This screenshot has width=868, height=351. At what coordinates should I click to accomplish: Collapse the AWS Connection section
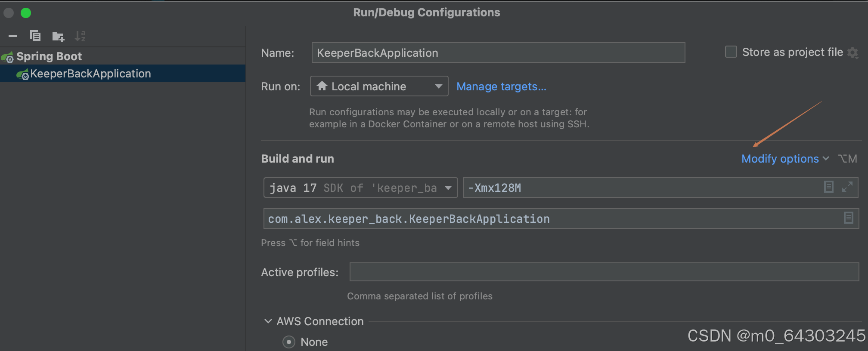click(x=268, y=321)
